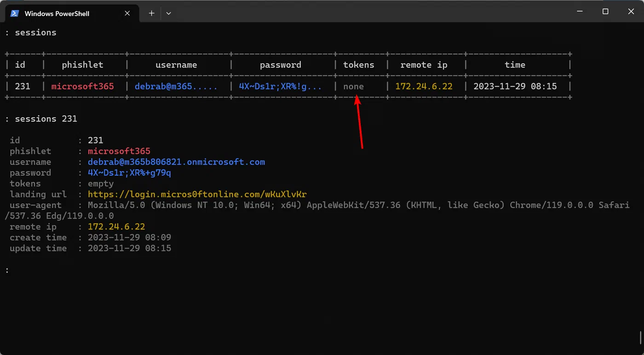Click the terminal scrollbar thumb

[640, 338]
